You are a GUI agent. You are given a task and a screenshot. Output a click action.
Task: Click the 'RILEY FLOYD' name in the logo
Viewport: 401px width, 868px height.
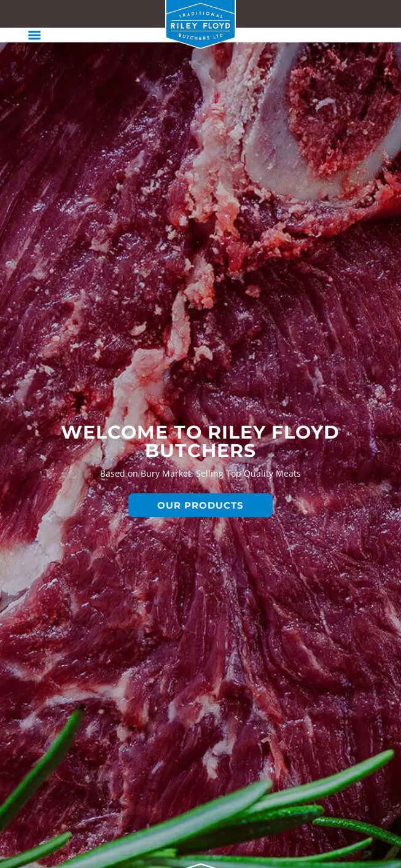tap(200, 26)
